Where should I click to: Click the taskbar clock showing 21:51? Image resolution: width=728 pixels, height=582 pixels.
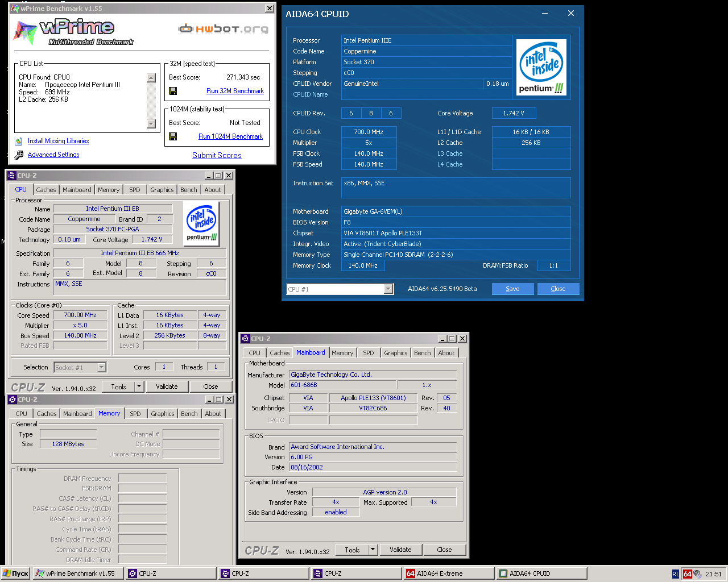[x=714, y=574]
